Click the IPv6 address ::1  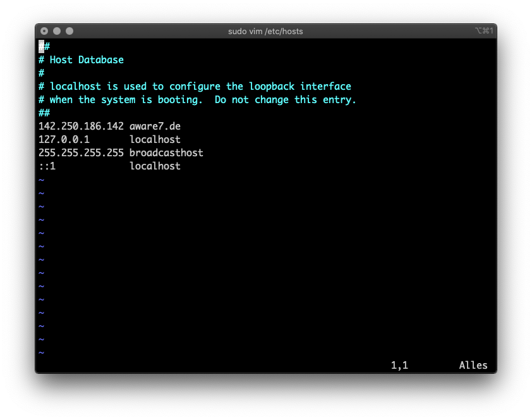click(47, 166)
